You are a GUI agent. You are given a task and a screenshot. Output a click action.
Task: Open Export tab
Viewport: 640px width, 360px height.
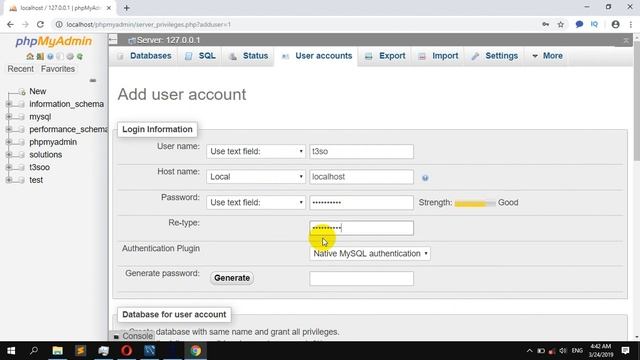coord(385,56)
